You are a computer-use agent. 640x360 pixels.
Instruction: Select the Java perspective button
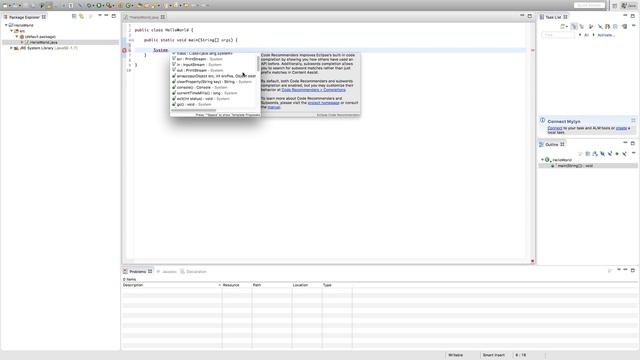click(629, 6)
